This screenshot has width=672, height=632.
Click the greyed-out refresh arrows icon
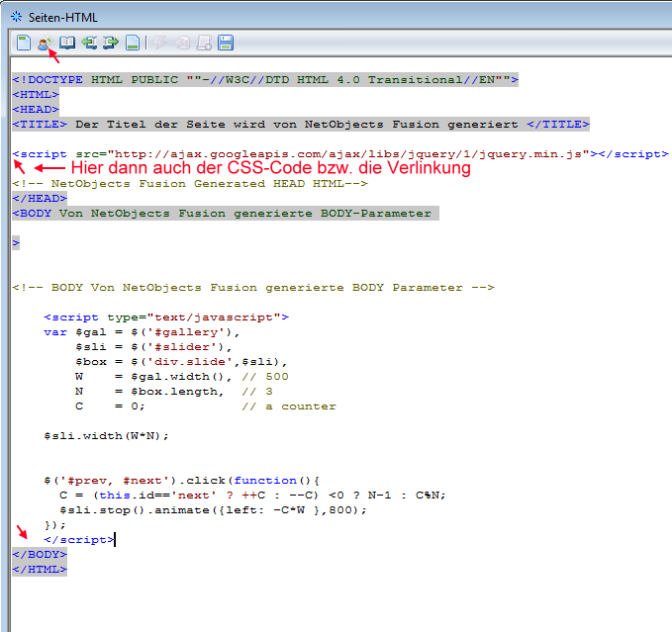183,43
